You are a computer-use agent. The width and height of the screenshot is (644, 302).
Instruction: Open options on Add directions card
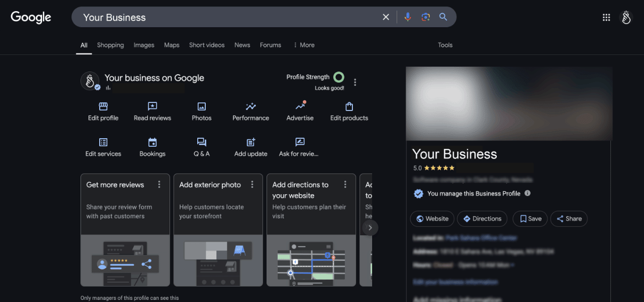(x=345, y=185)
